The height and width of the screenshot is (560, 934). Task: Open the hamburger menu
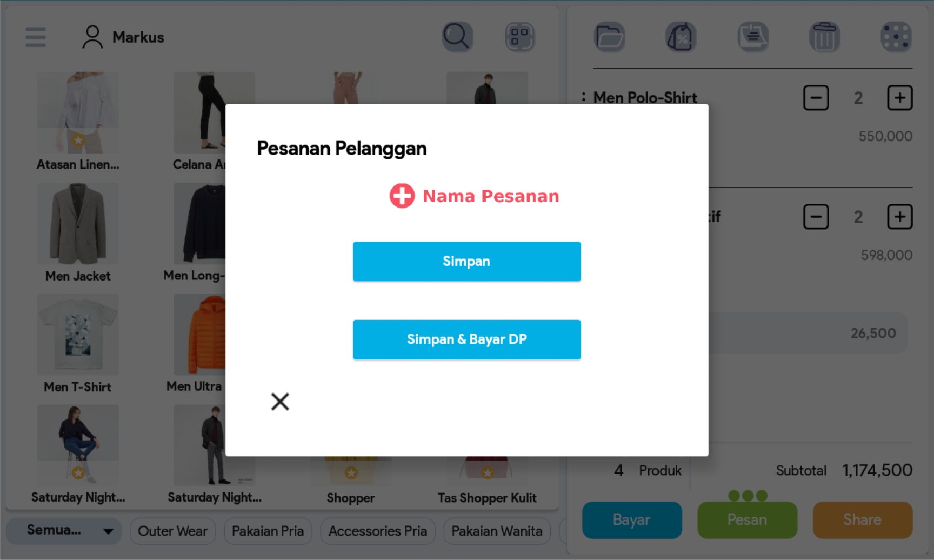pyautogui.click(x=36, y=37)
